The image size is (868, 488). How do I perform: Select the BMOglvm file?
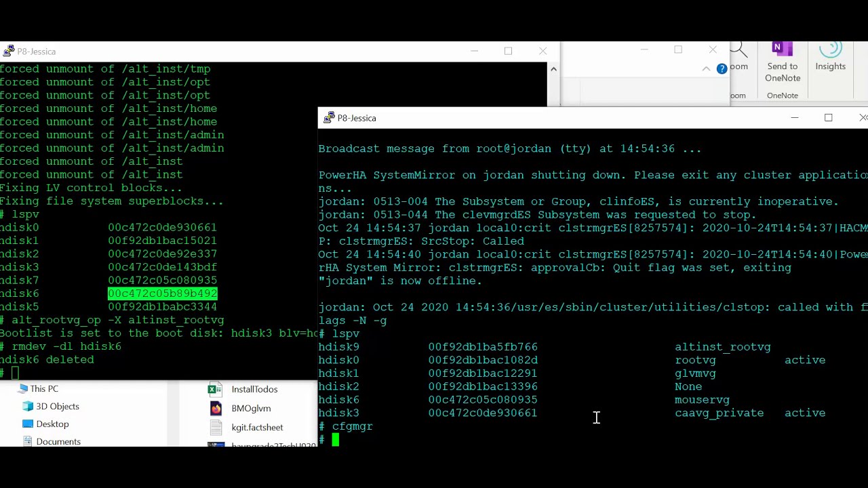251,409
